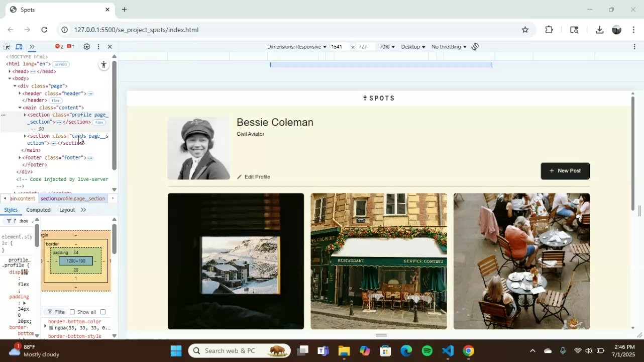Select the main.content breadcrumb
The width and height of the screenshot is (644, 362).
pyautogui.click(x=23, y=199)
